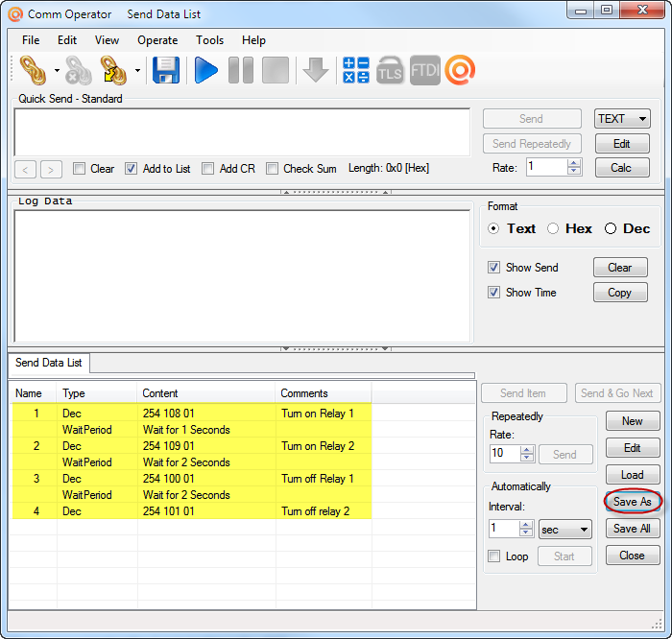This screenshot has width=672, height=639.
Task: Click the Type column header
Action: click(x=97, y=393)
